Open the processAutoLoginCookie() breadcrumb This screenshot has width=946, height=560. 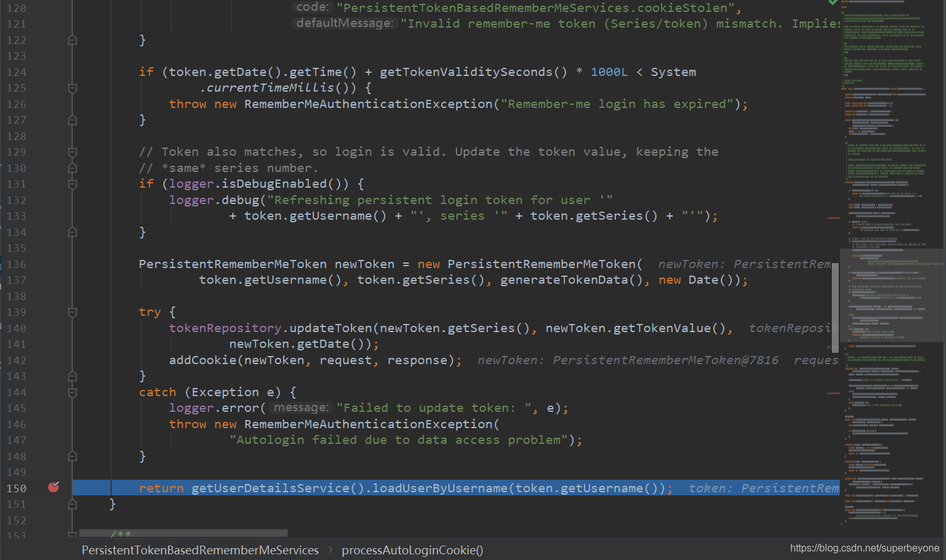click(412, 550)
